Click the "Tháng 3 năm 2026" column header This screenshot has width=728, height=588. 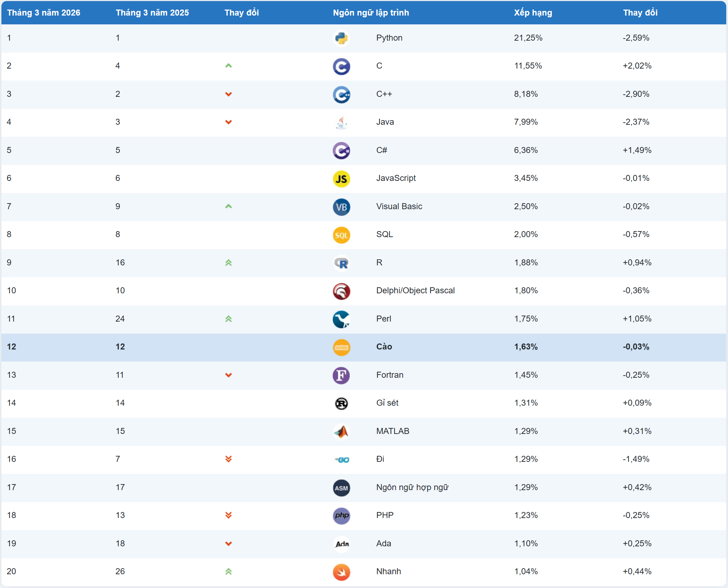tap(43, 13)
